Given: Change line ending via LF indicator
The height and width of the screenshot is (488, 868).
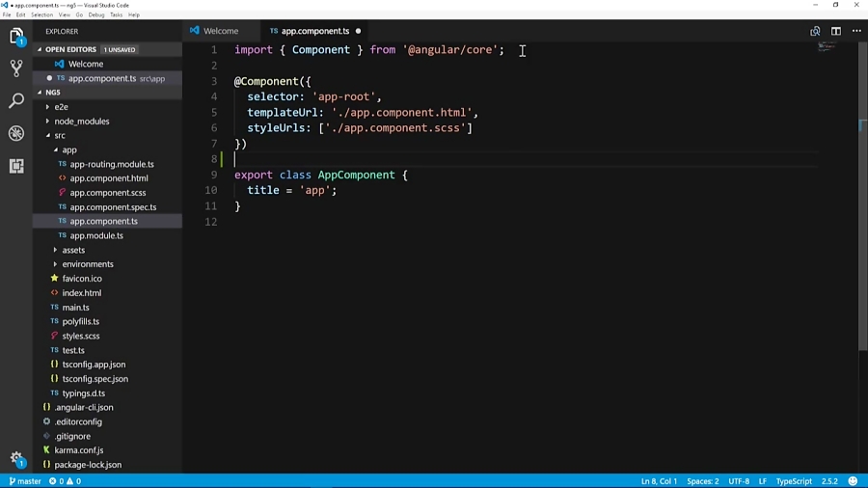Looking at the screenshot, I should pyautogui.click(x=762, y=481).
